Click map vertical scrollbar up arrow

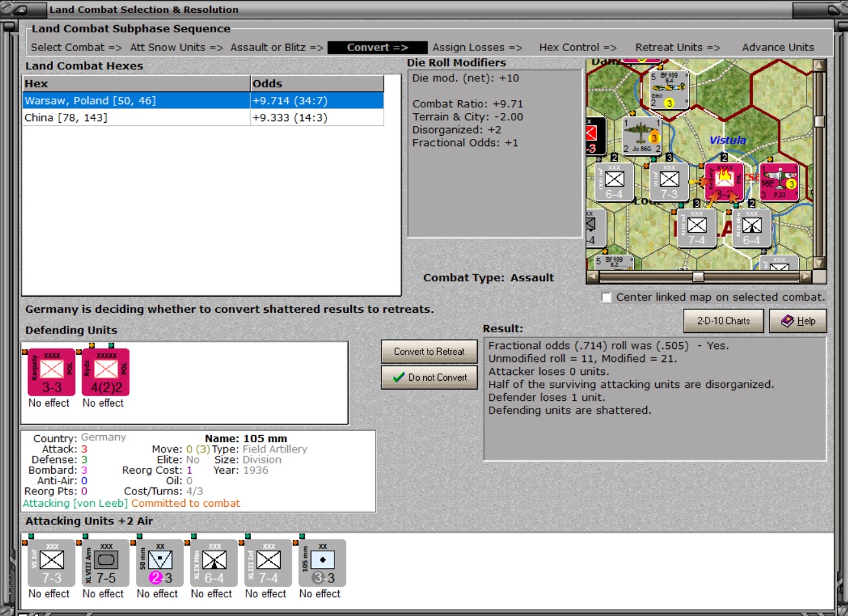(x=820, y=65)
